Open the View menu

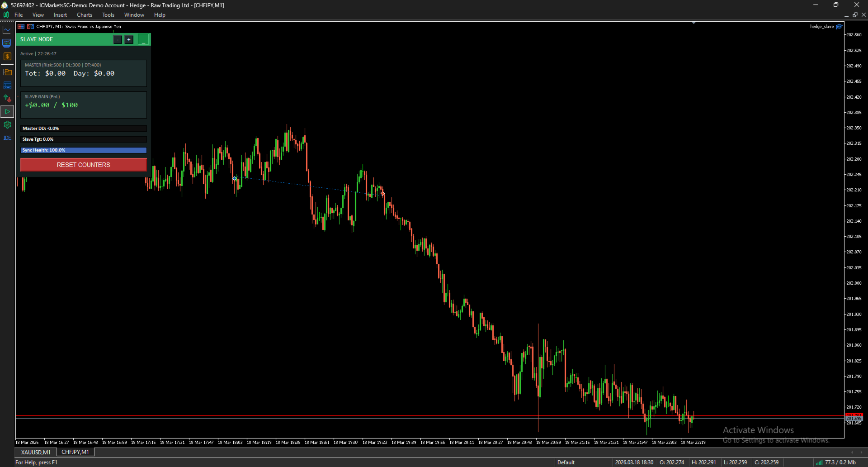pyautogui.click(x=38, y=15)
